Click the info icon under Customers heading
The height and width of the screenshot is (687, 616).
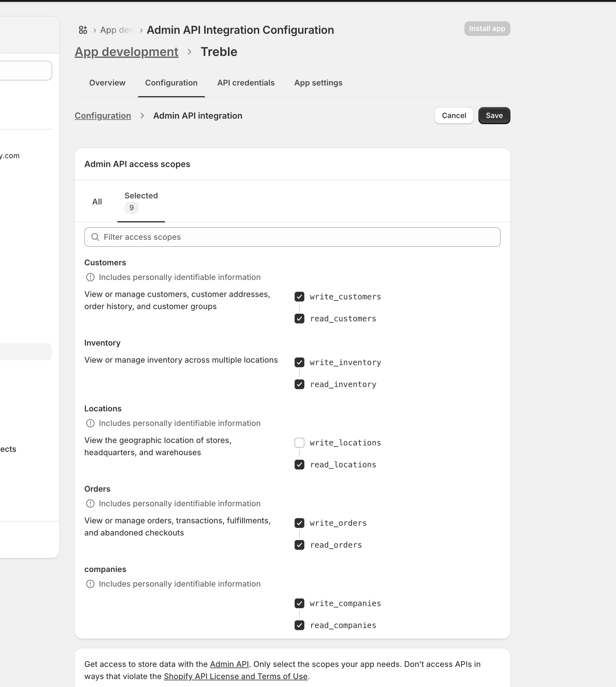[x=90, y=277]
